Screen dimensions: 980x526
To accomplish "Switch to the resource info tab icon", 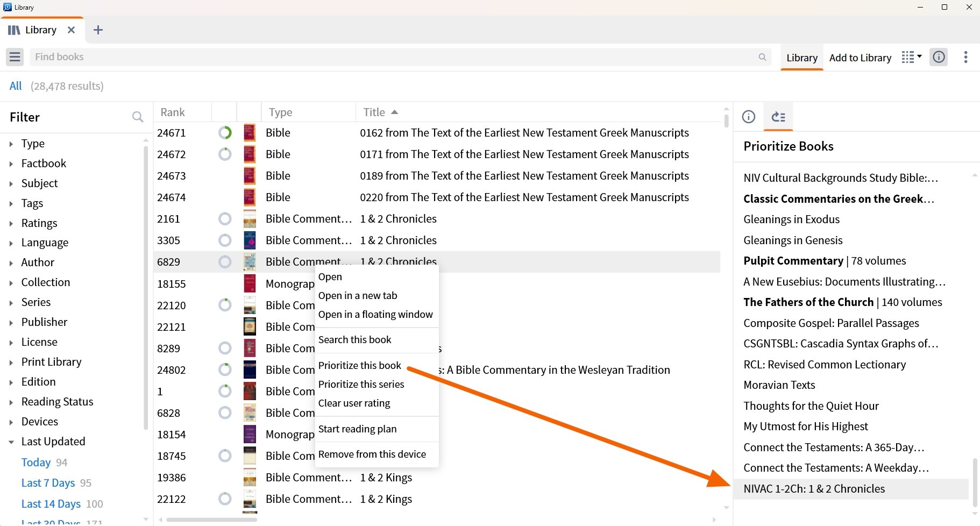I will [x=749, y=117].
